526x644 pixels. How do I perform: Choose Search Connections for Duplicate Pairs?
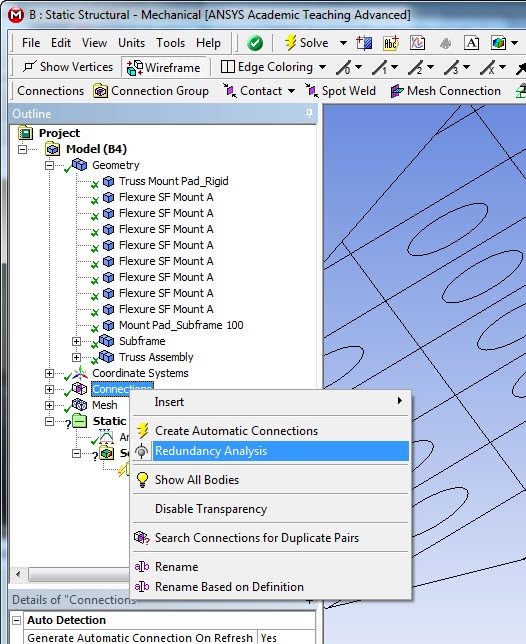coord(271,538)
